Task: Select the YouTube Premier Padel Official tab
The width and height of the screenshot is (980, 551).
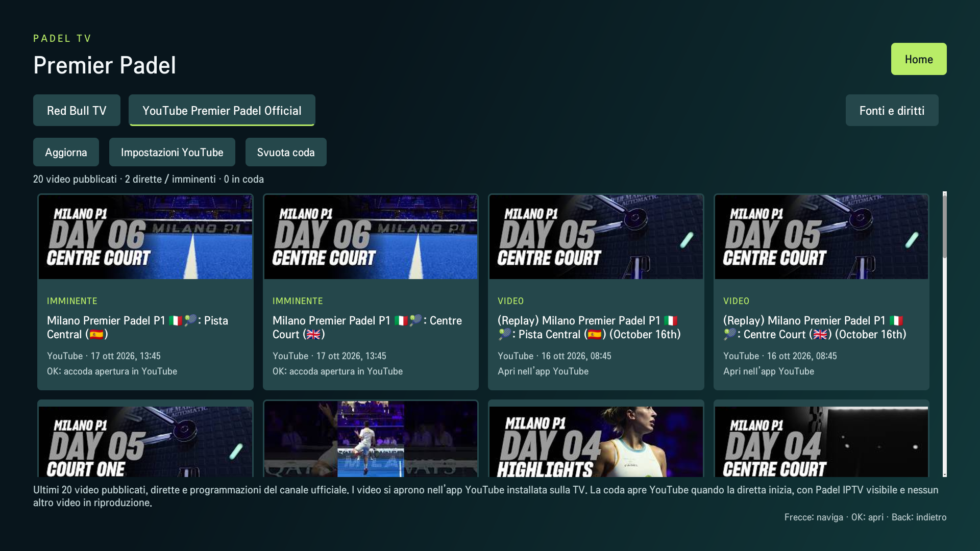Action: click(222, 110)
